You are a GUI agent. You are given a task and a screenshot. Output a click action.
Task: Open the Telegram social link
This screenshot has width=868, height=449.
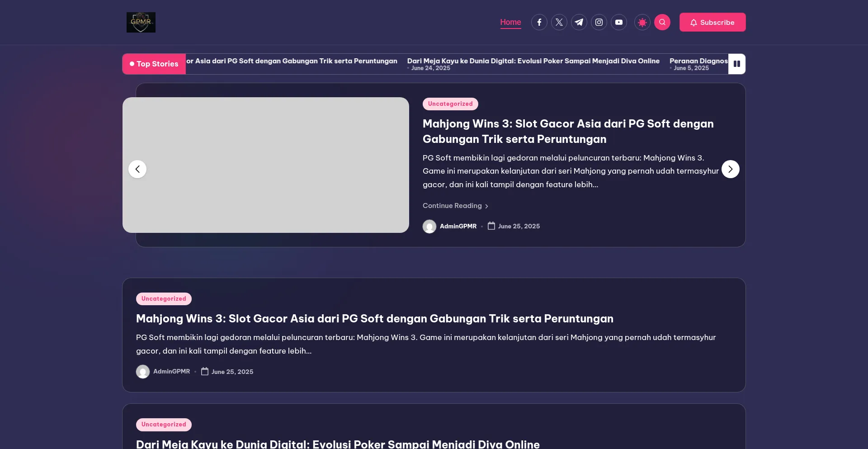pyautogui.click(x=579, y=22)
